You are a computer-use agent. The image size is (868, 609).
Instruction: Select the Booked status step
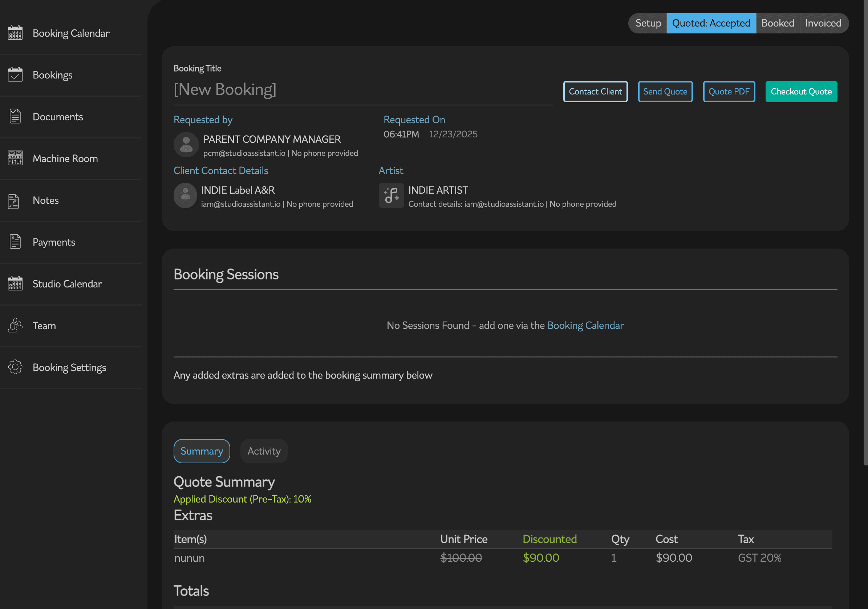click(x=778, y=23)
